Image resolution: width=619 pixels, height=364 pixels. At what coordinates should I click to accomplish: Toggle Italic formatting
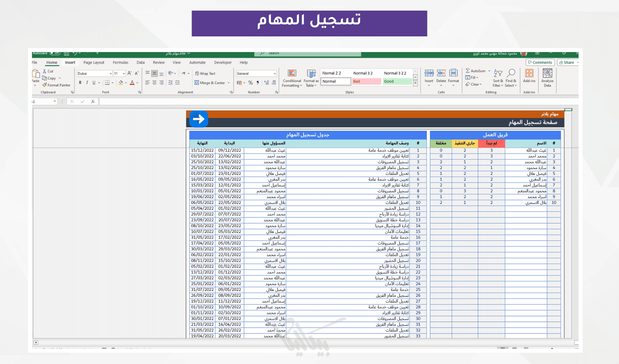click(87, 83)
